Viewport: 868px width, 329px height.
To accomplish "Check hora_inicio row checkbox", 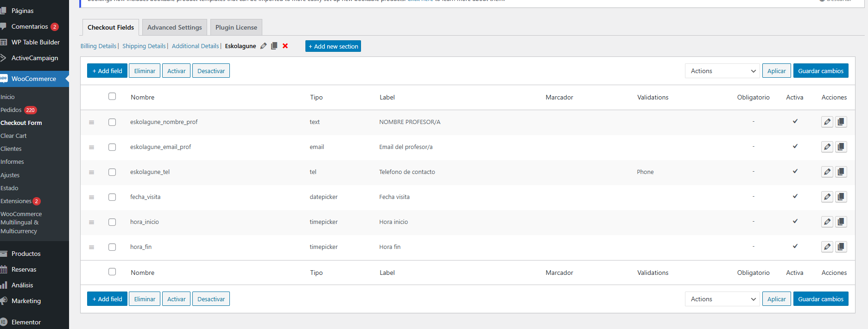I will pyautogui.click(x=112, y=222).
